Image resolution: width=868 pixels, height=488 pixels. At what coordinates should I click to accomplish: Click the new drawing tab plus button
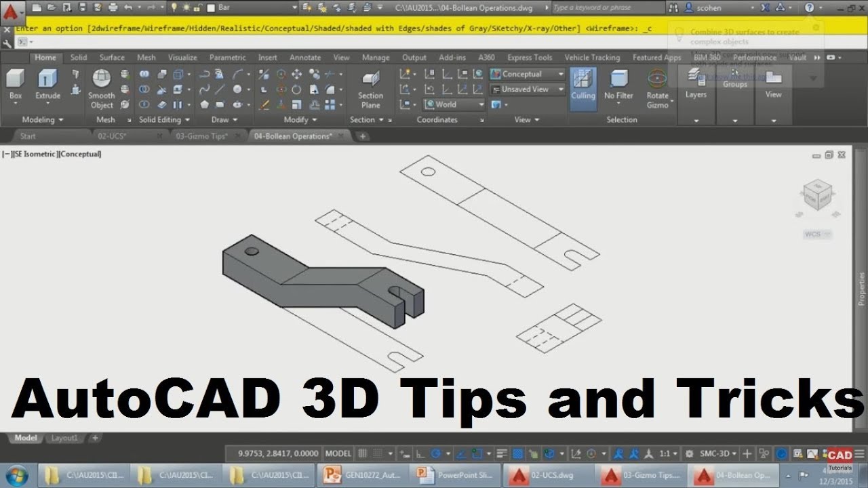[x=363, y=136]
